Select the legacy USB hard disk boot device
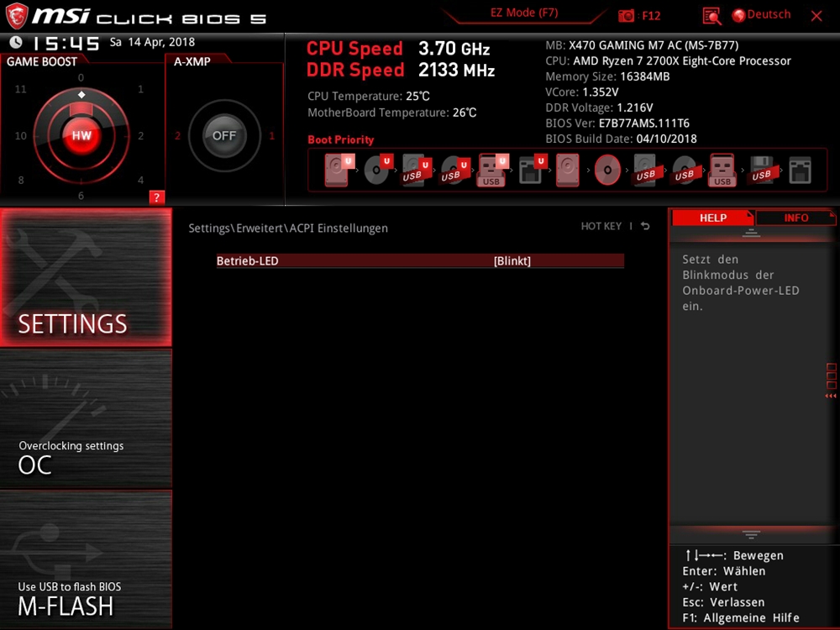Screen dimensions: 840x630 point(645,170)
